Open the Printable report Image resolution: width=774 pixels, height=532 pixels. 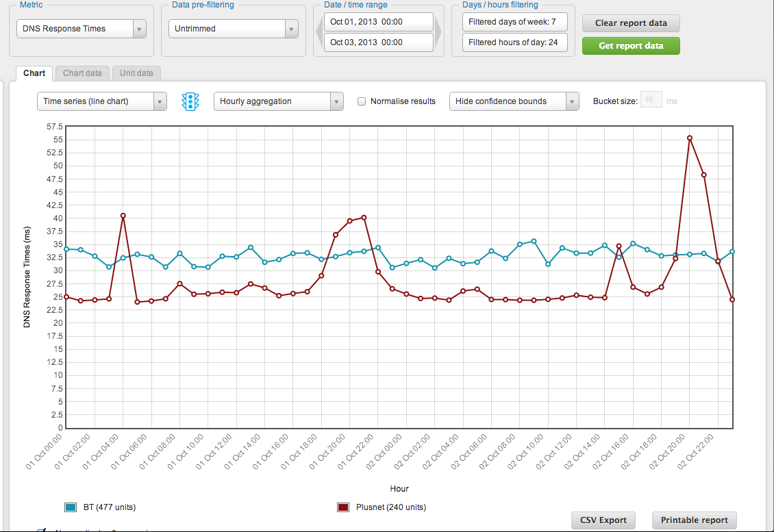tap(694, 520)
